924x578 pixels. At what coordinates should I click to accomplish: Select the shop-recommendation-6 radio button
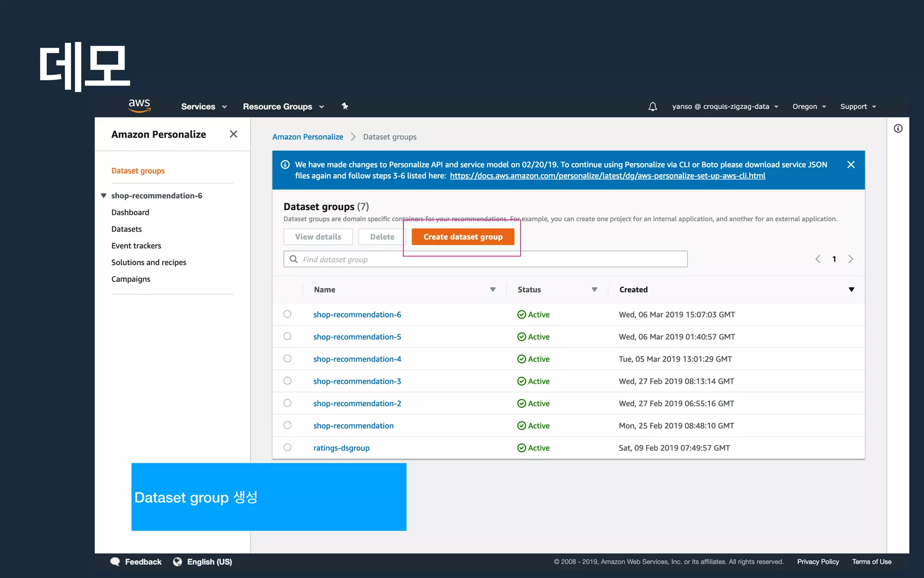coord(287,314)
